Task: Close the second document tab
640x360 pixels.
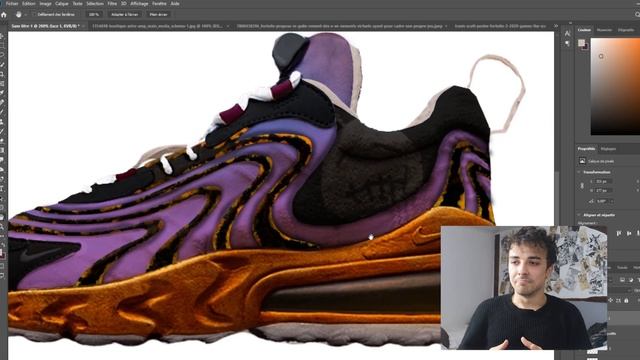Action: [x=228, y=26]
